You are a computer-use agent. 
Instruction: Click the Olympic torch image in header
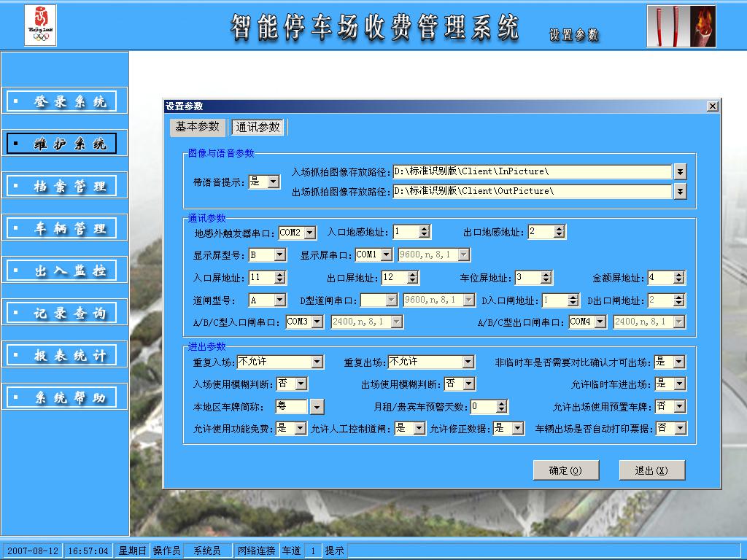tap(681, 26)
